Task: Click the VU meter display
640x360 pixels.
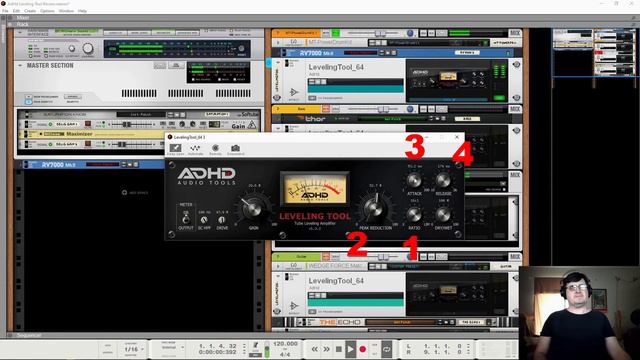Action: click(314, 189)
